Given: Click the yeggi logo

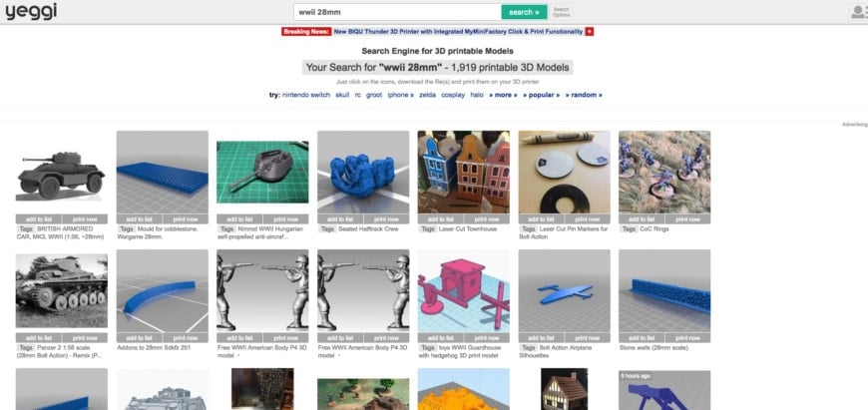Looking at the screenshot, I should [31, 12].
